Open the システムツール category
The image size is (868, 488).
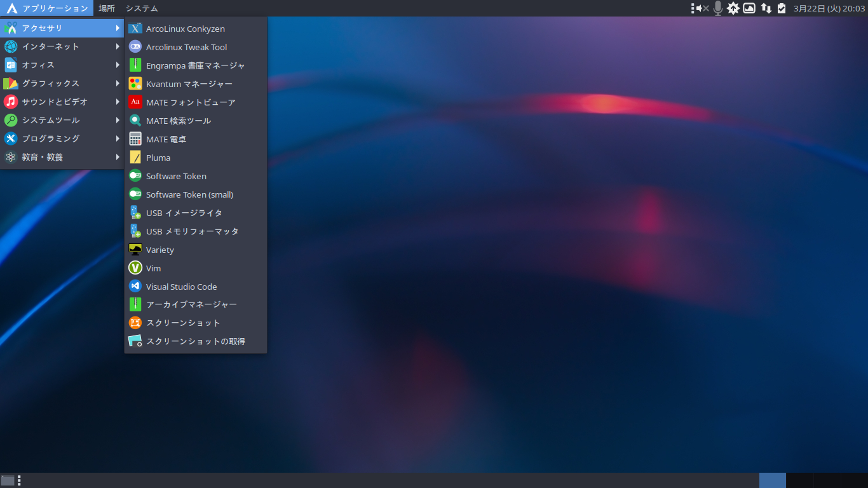(62, 120)
